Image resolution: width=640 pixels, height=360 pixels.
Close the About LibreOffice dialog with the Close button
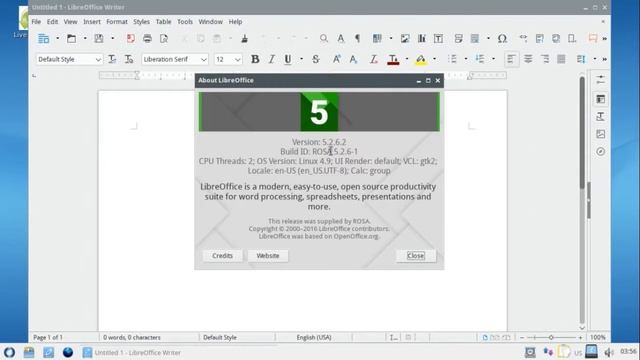416,256
